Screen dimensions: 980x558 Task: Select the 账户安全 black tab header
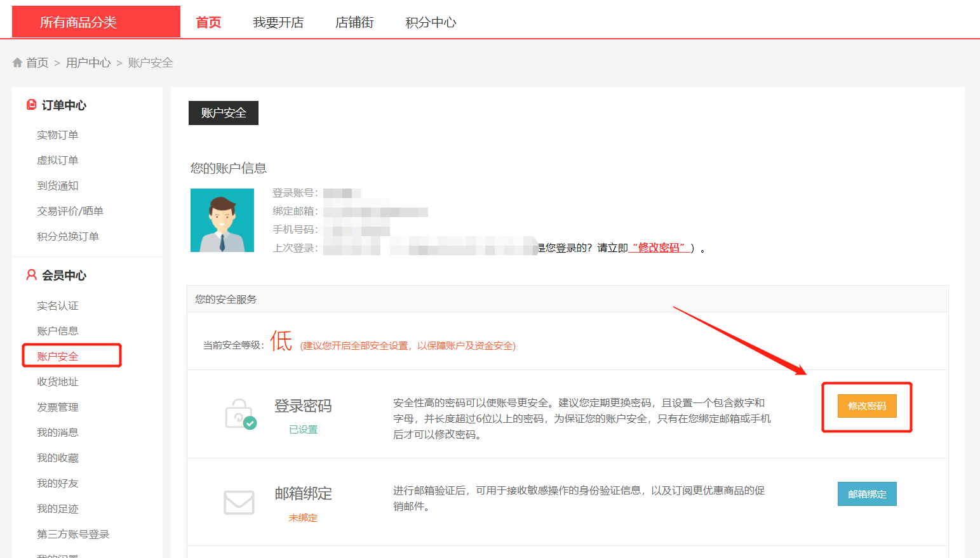[224, 113]
